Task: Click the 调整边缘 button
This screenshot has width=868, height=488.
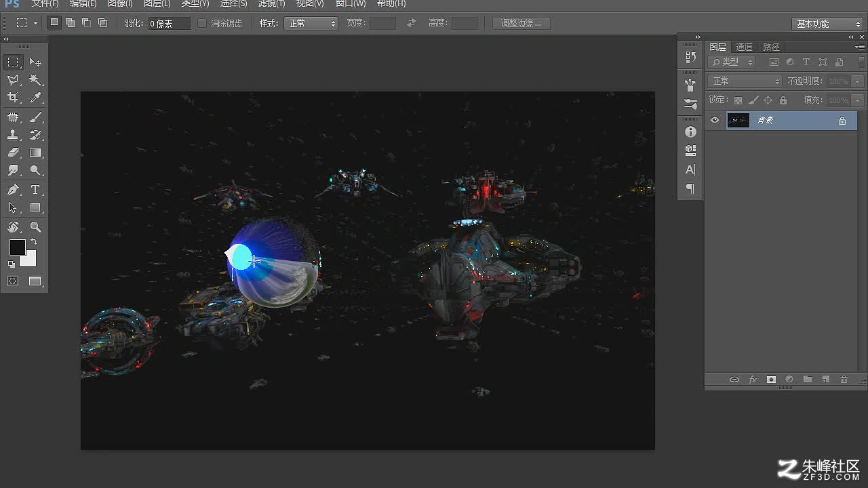Action: pos(521,23)
